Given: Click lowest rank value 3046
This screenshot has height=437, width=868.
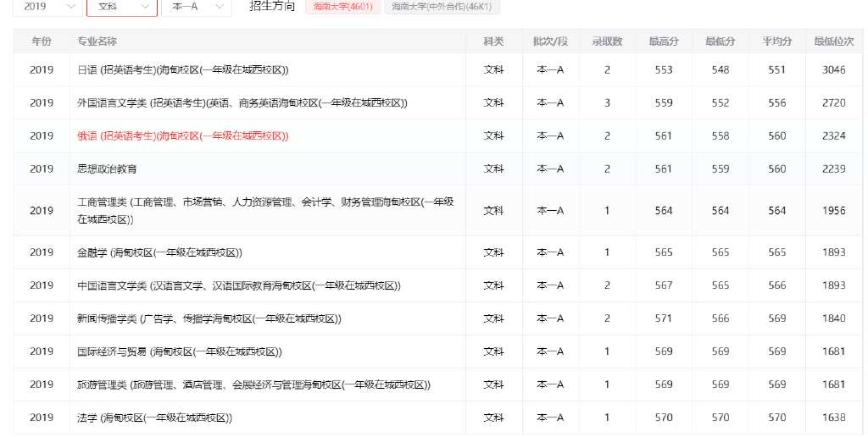Looking at the screenshot, I should (x=834, y=69).
